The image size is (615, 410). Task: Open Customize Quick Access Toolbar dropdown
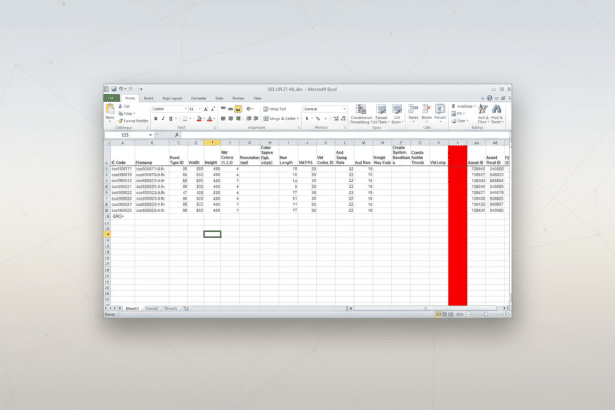tap(141, 89)
